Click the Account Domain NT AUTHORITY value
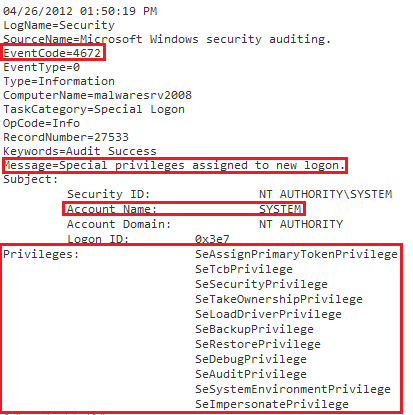The image size is (413, 415). (301, 224)
